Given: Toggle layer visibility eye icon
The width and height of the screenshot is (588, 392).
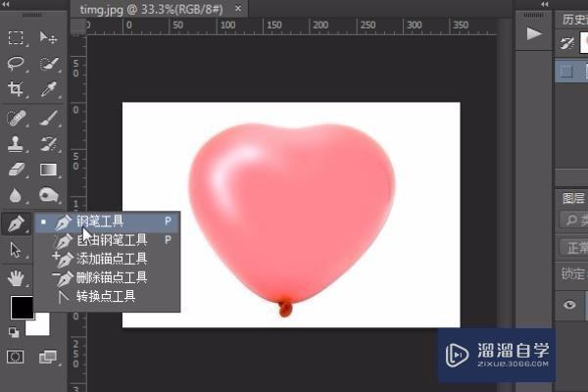Looking at the screenshot, I should coord(569,305).
